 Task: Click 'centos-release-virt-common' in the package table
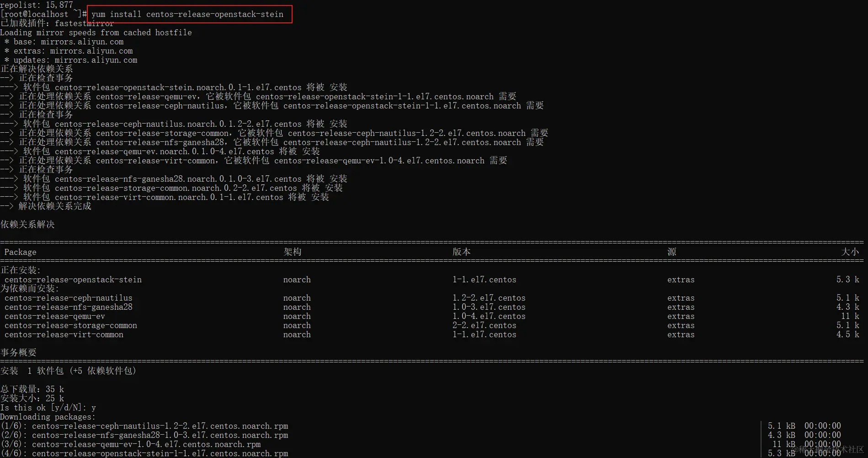click(64, 334)
